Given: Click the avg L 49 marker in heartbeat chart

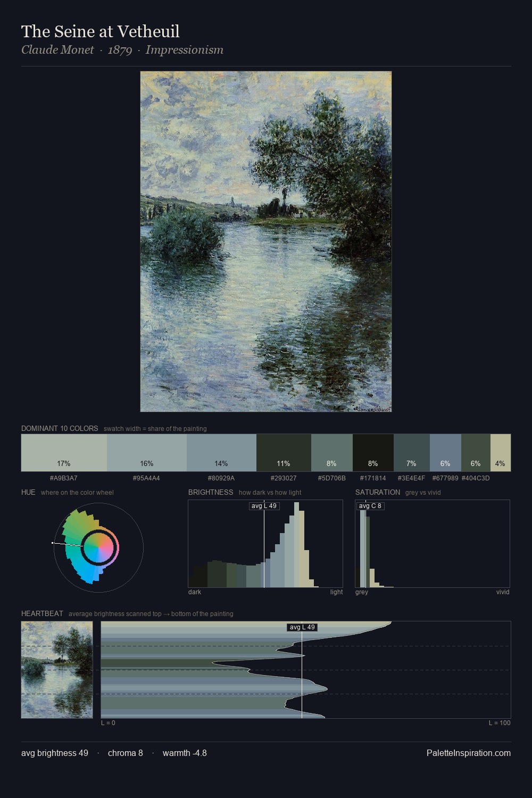Looking at the screenshot, I should pyautogui.click(x=302, y=627).
